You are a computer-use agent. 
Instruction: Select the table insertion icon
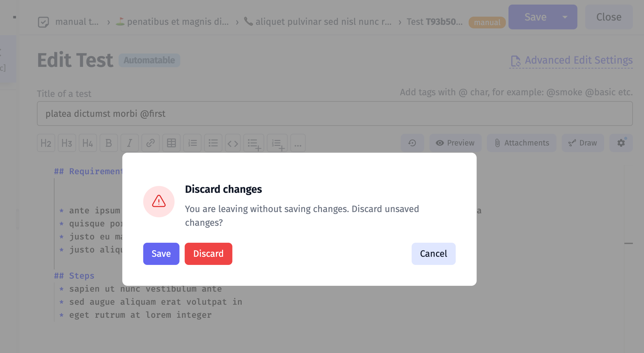(171, 143)
